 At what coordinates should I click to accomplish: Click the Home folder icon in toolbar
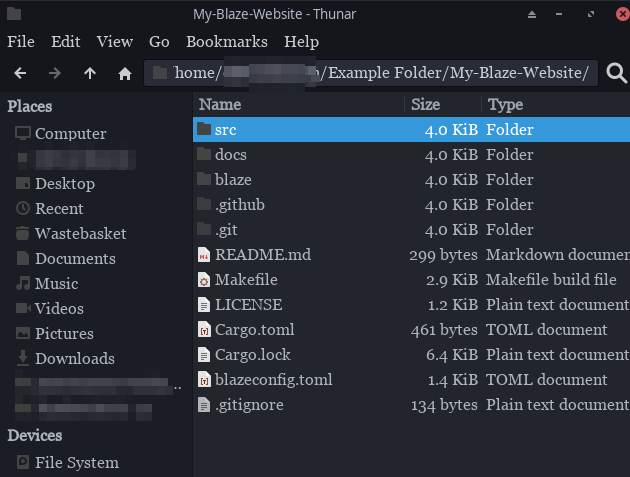125,74
